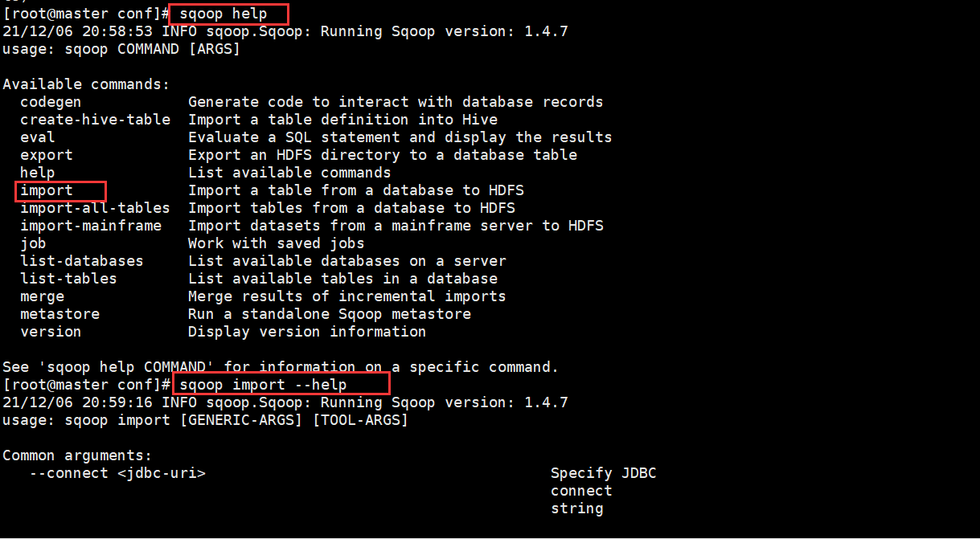Select the 'import-all-tables' command name
Screen dimensions: 980x539
click(95, 208)
